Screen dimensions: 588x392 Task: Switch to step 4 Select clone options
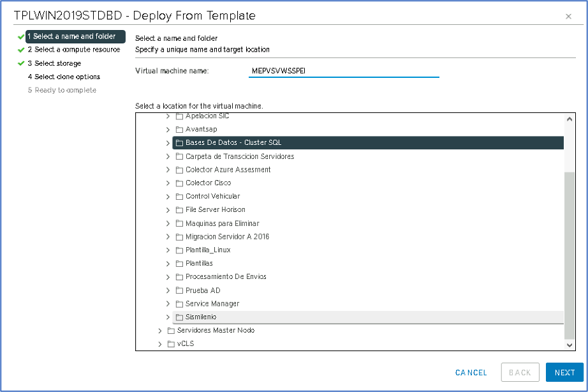point(64,77)
